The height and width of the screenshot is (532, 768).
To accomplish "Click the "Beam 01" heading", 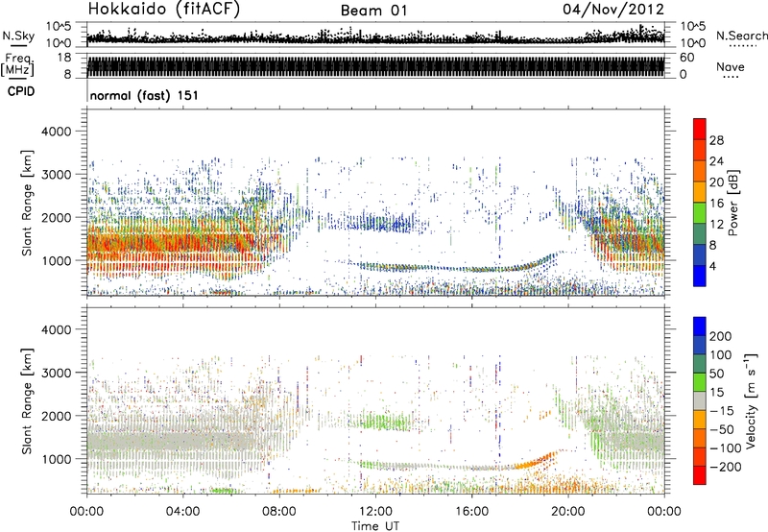I will tap(373, 11).
